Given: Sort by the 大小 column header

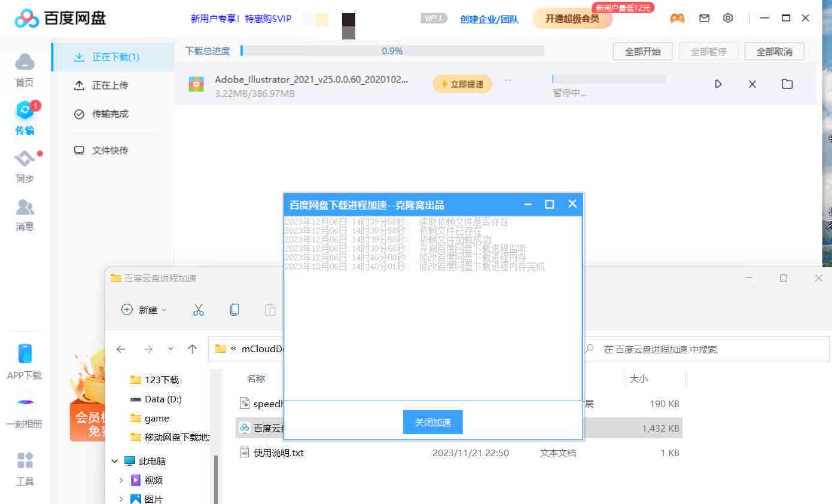Looking at the screenshot, I should (x=638, y=378).
